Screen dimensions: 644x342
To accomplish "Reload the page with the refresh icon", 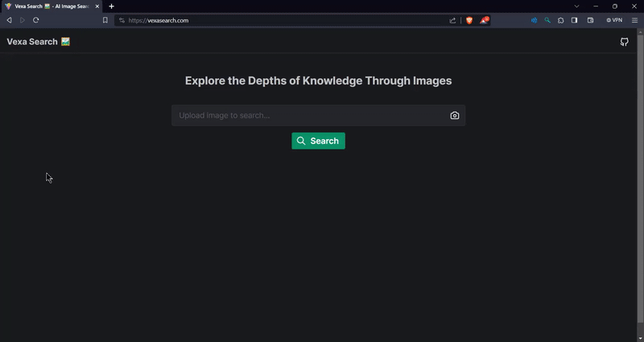I will [x=35, y=20].
